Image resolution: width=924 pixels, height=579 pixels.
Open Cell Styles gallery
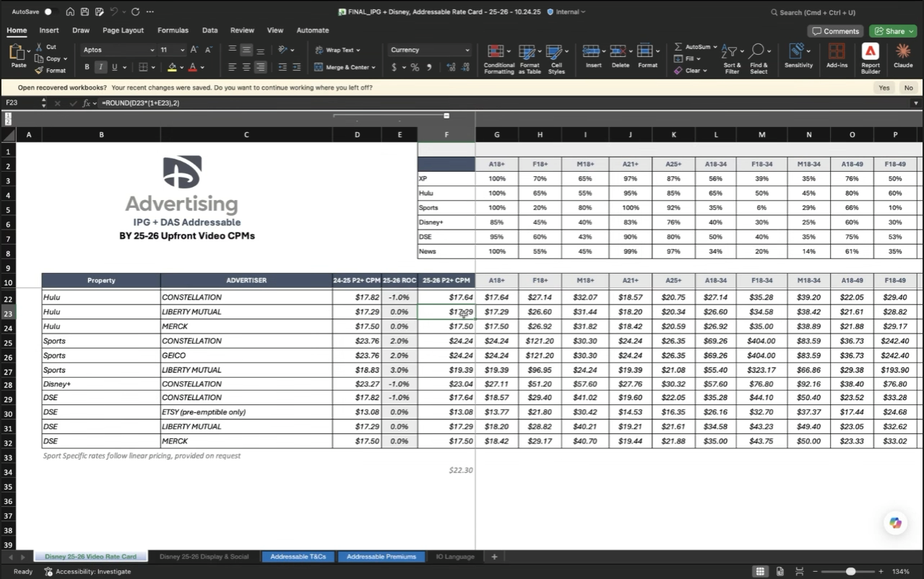tap(556, 59)
